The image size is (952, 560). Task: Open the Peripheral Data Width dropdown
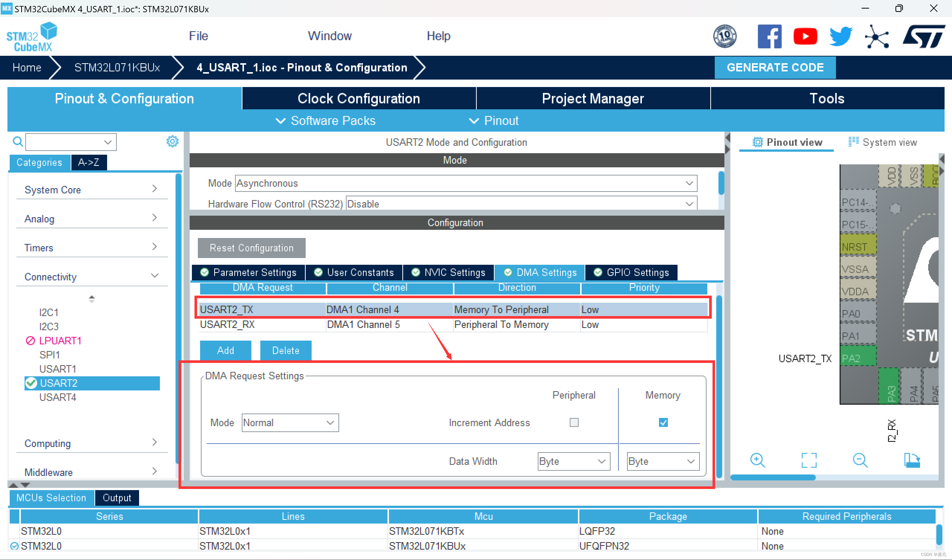(x=573, y=461)
